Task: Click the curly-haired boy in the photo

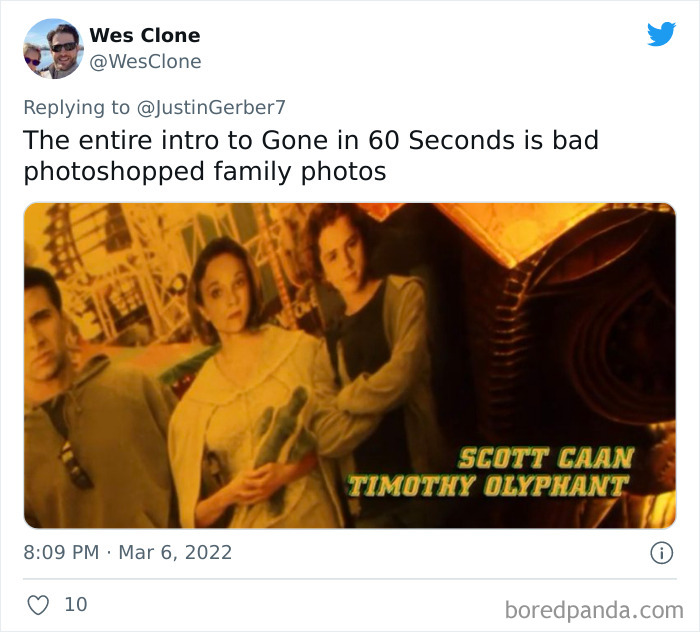Action: click(371, 339)
